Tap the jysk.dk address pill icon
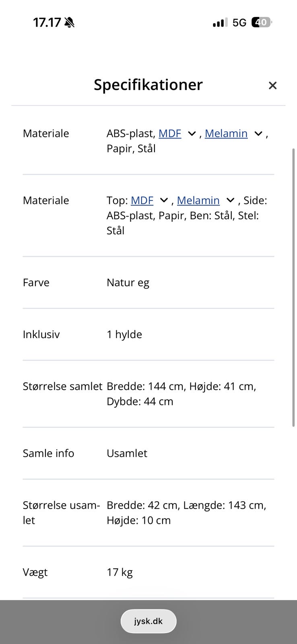 coord(148,621)
